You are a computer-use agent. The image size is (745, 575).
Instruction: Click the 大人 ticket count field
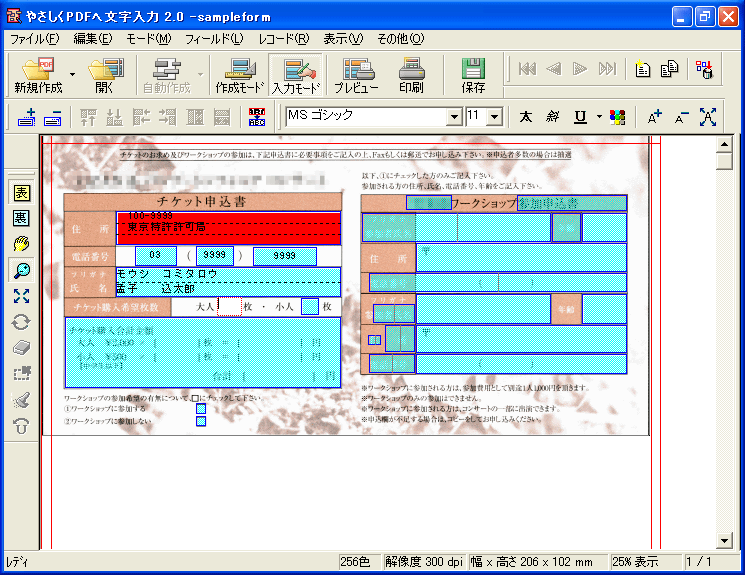point(229,307)
